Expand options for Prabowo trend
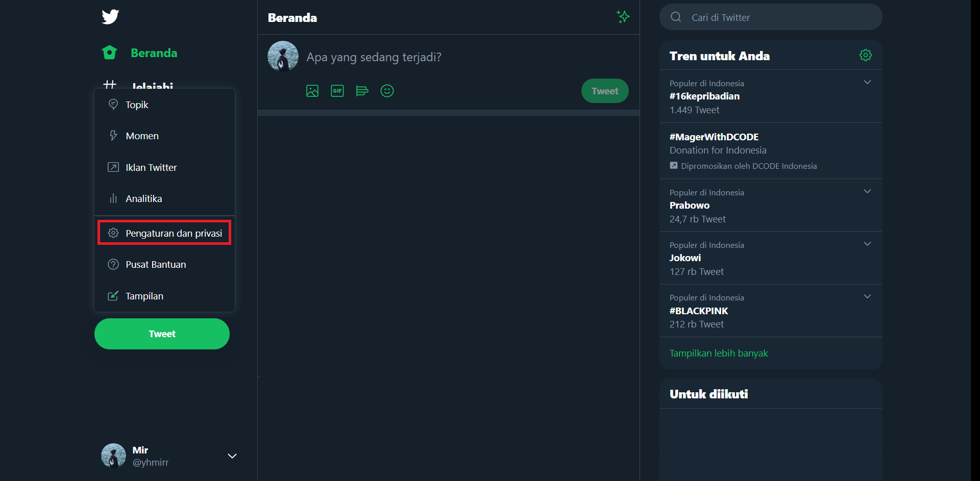This screenshot has height=481, width=980. click(867, 191)
